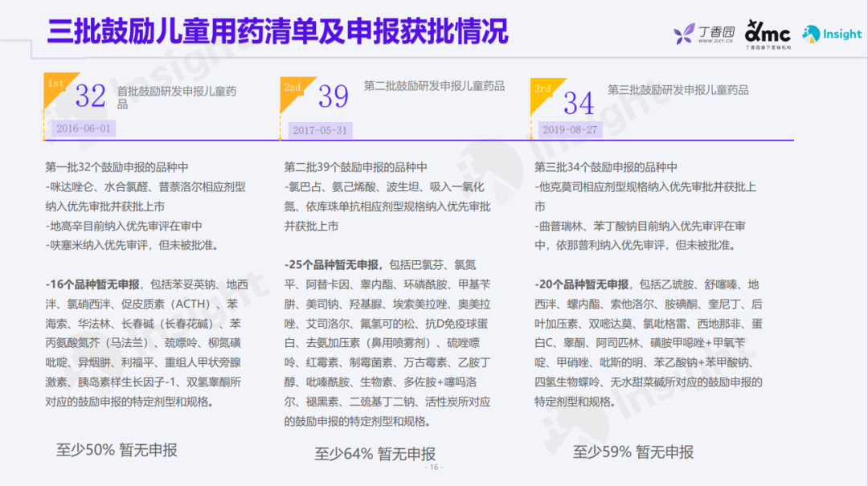
Task: Click the bold text -16个品种暂无申报
Action: click(x=92, y=284)
